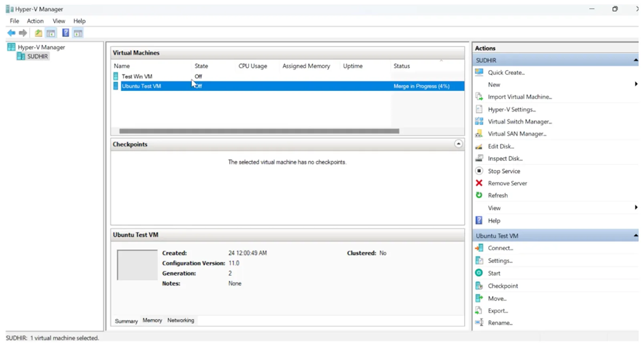Viewport: 644px width, 346px height.
Task: Expand the New submenu arrow
Action: point(636,84)
